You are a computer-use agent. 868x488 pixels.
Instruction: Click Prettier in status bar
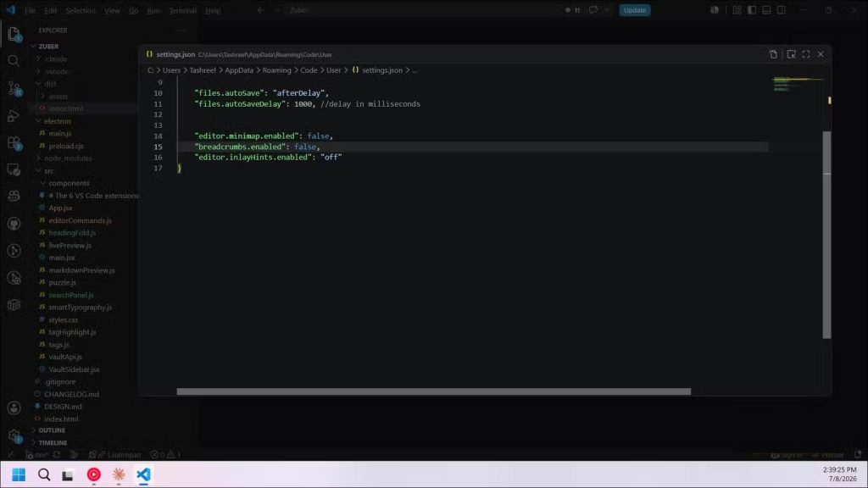pyautogui.click(x=828, y=455)
